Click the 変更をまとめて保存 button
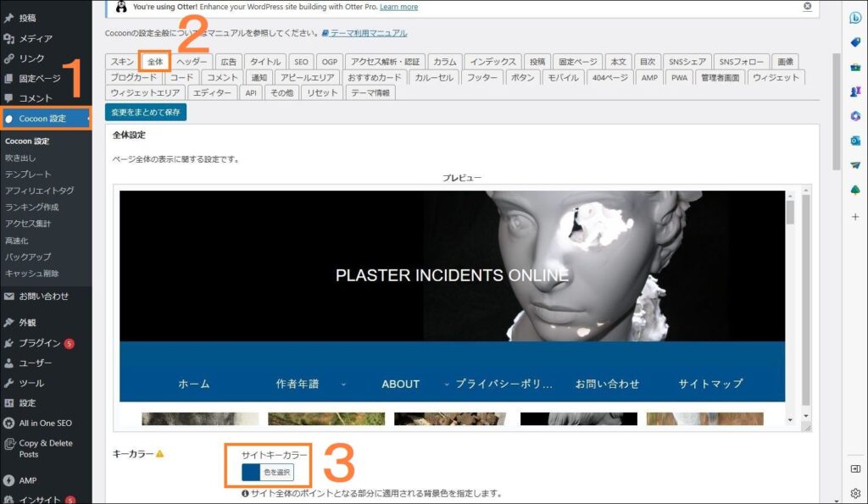Screen dimensions: 868x504 point(146,112)
